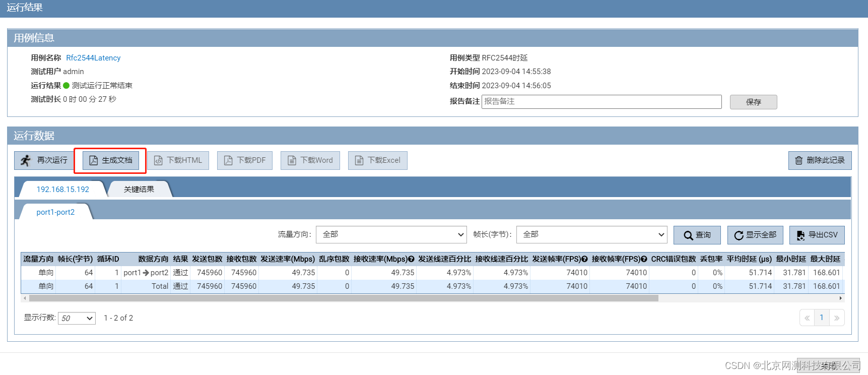
Task: Click the green status indicator icon
Action: [66, 86]
